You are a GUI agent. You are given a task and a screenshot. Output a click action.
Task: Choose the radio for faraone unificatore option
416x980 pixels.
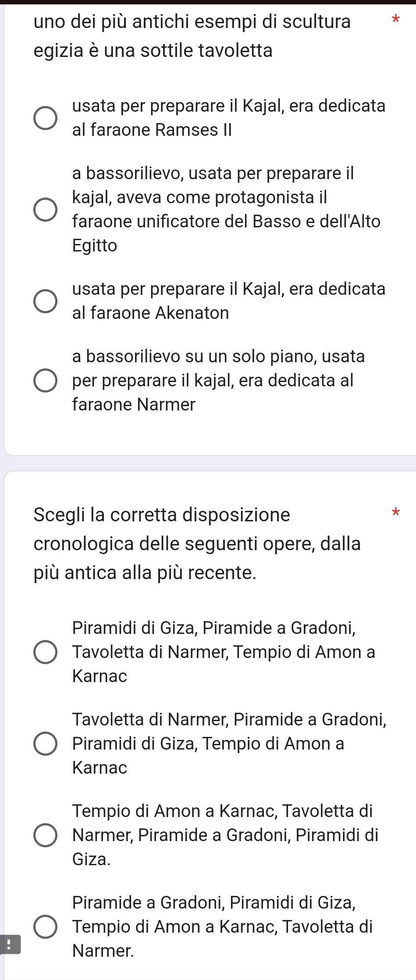(x=45, y=209)
